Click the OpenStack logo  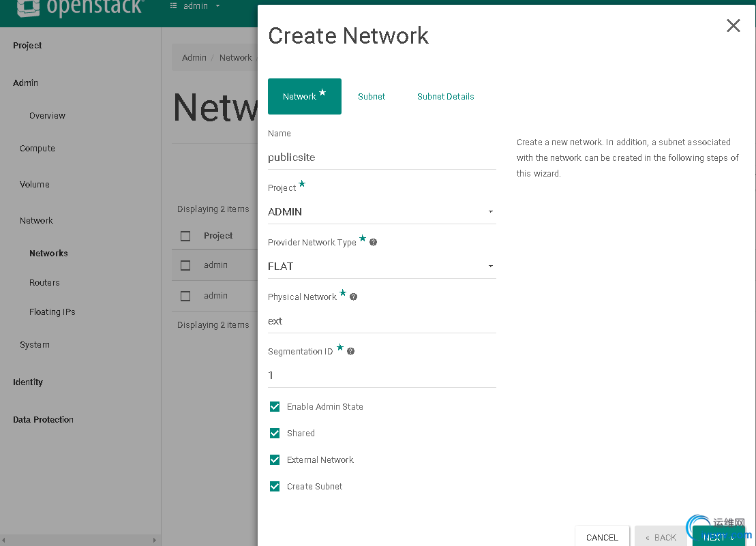(80, 7)
